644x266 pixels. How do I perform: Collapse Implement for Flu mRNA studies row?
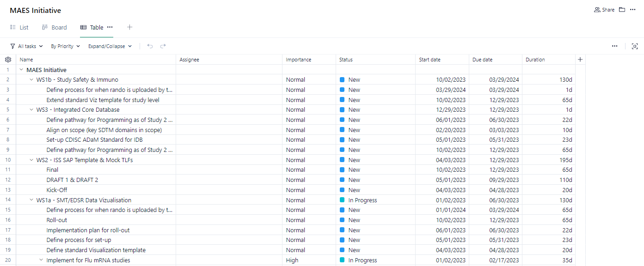(x=41, y=260)
